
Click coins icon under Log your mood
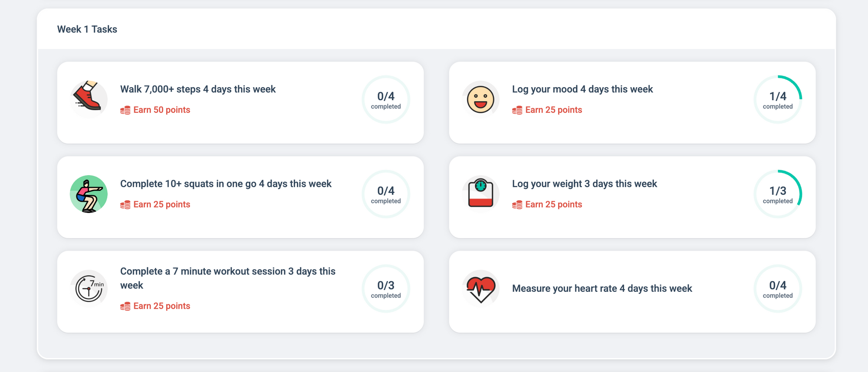[517, 110]
